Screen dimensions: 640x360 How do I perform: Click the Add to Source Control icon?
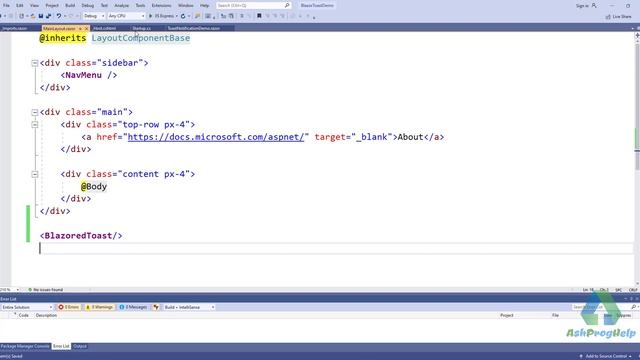581,356
